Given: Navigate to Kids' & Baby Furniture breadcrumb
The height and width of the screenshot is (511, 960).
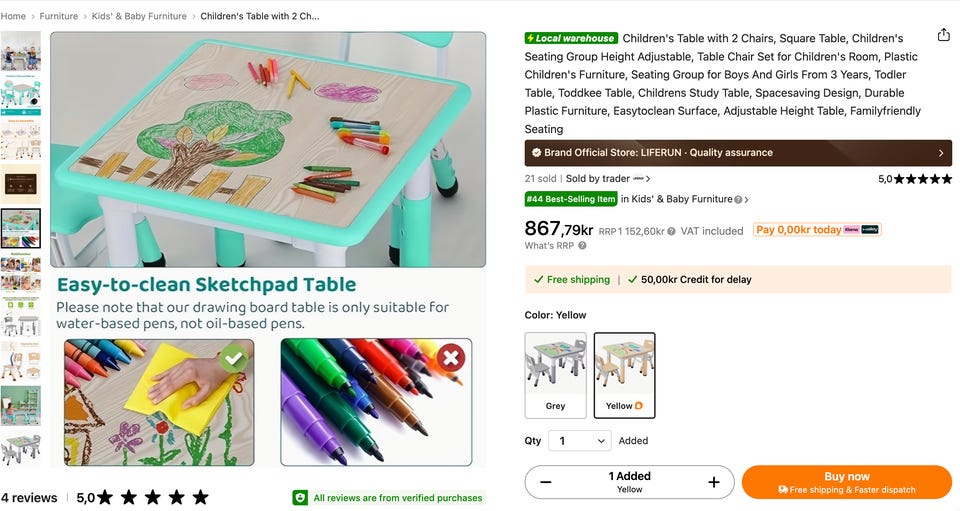Looking at the screenshot, I should 139,16.
